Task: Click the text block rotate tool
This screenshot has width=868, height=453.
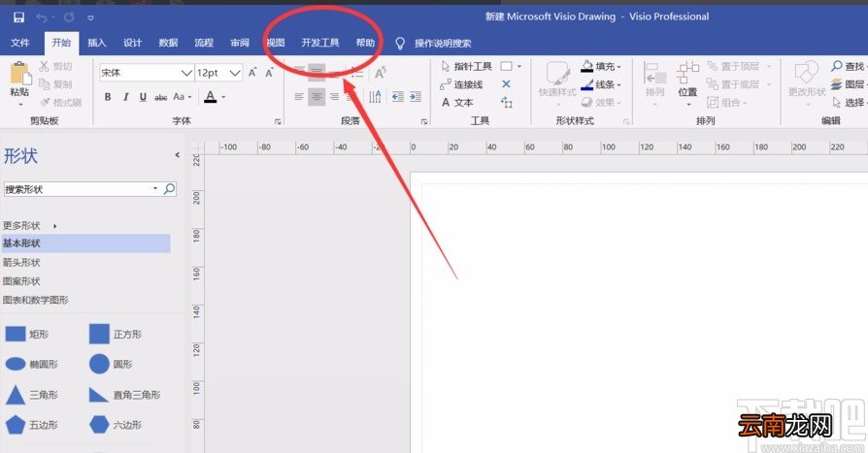Action: [x=506, y=102]
